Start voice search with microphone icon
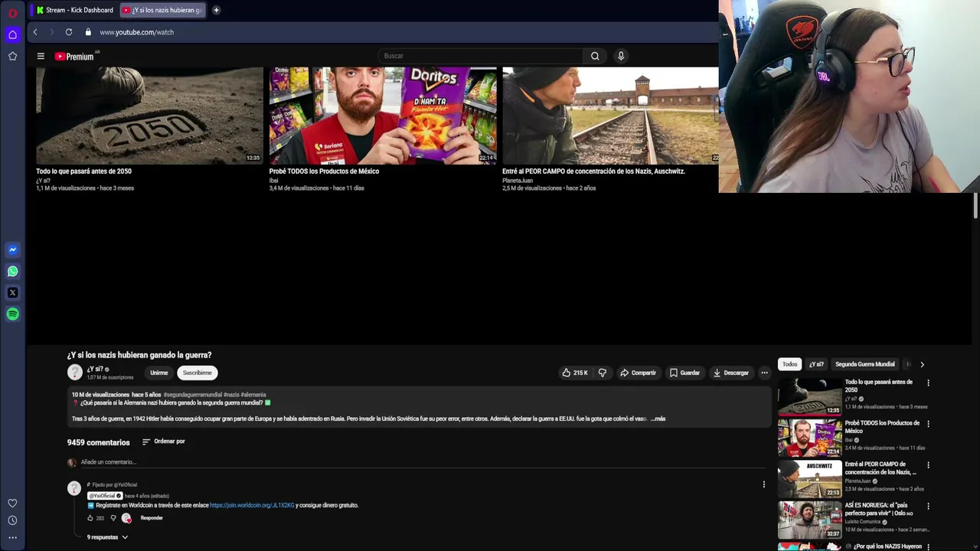 coord(621,56)
